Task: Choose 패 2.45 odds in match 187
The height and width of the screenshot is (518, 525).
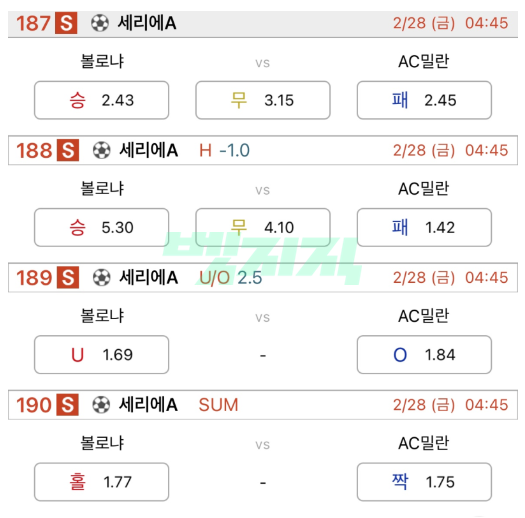Action: click(x=424, y=100)
